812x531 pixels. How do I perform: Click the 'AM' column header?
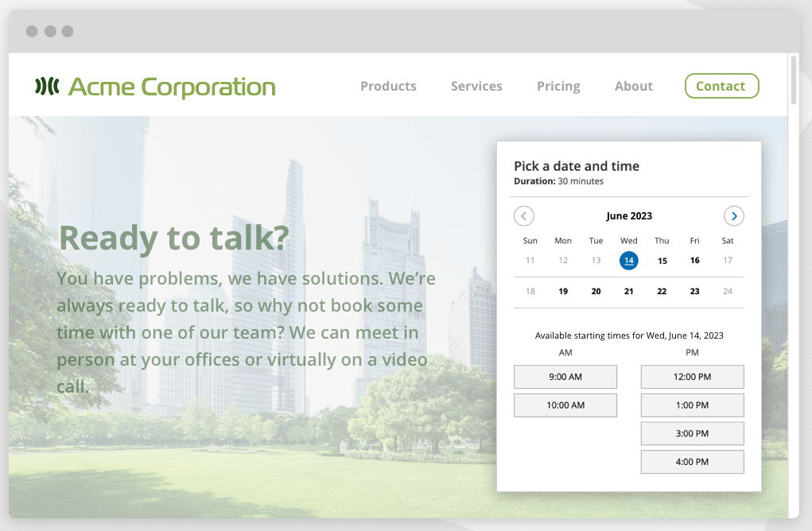coord(565,352)
